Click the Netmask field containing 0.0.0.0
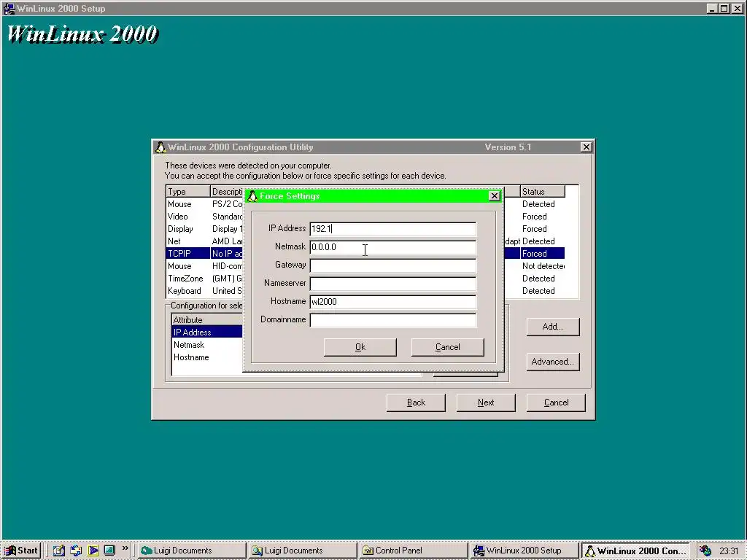Image resolution: width=747 pixels, height=560 pixels. [392, 247]
